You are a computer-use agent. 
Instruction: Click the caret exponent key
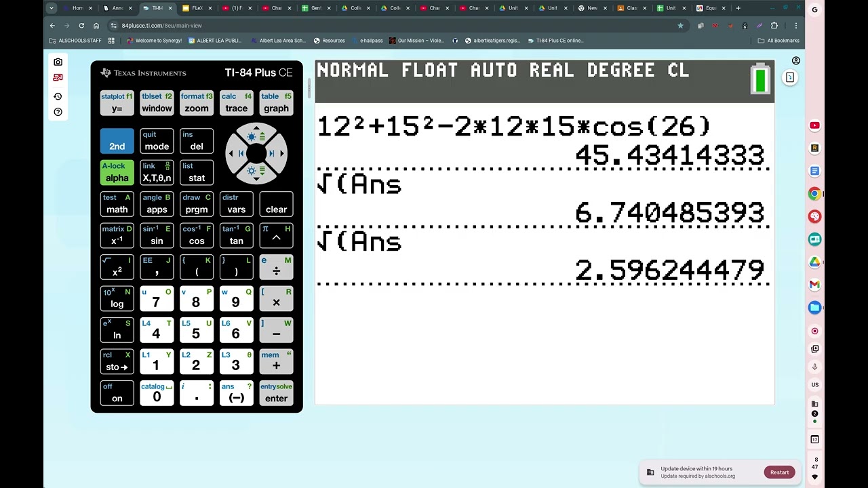point(276,235)
